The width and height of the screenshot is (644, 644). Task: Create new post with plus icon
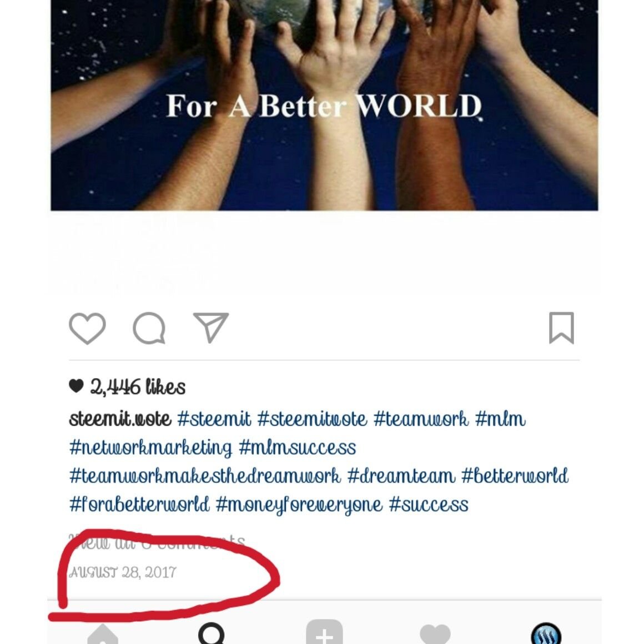pos(324,632)
